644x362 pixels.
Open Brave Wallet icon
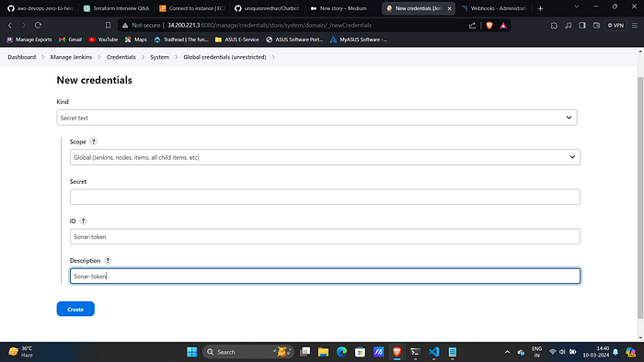pyautogui.click(x=596, y=26)
